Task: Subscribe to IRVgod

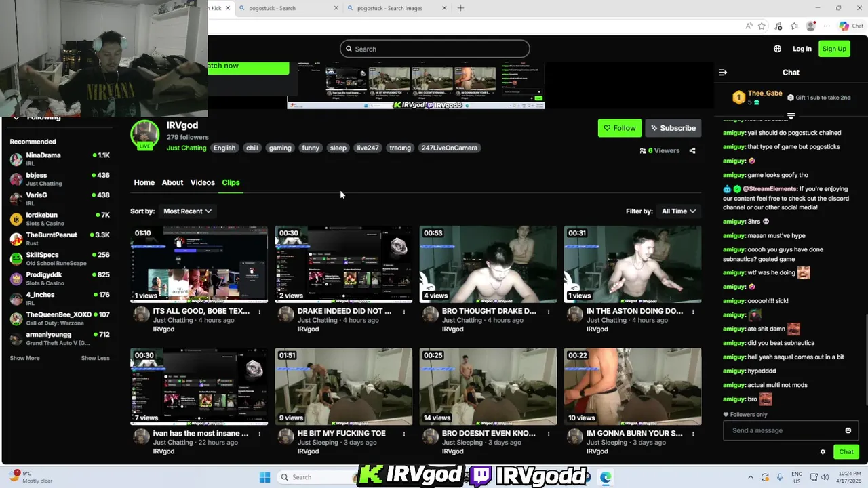Action: (673, 128)
